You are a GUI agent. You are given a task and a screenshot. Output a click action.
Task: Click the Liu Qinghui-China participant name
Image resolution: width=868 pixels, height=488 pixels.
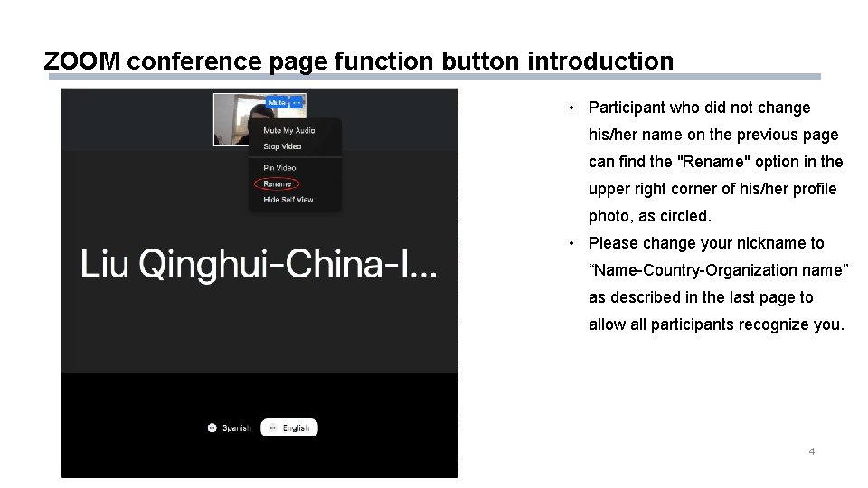259,264
